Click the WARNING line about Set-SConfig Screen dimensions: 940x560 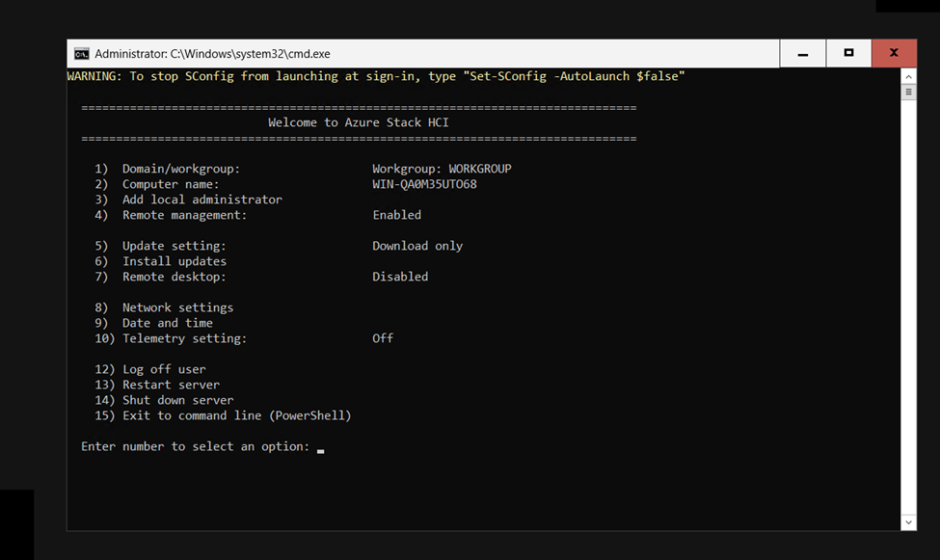376,76
